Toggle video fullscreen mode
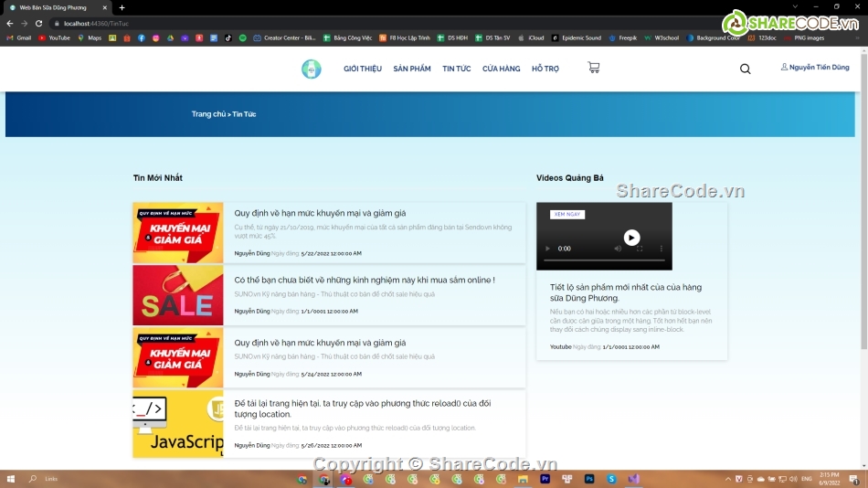Image resolution: width=868 pixels, height=488 pixels. tap(640, 249)
